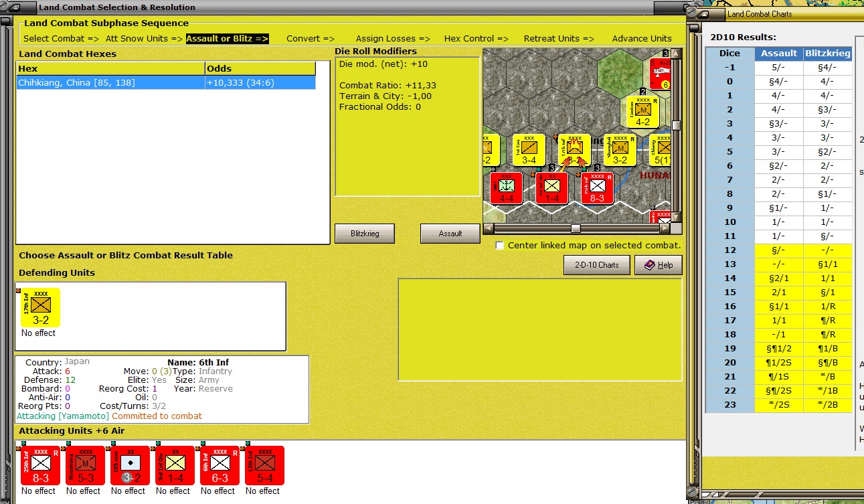Image resolution: width=864 pixels, height=504 pixels.
Task: Select the Hiroshima 5-3 attacking unit counter
Action: pos(86,466)
